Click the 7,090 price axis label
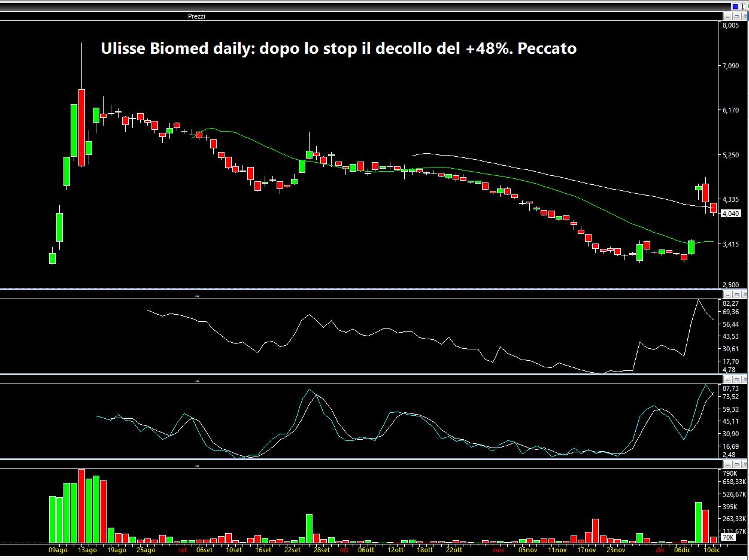The height and width of the screenshot is (560, 749). [730, 66]
